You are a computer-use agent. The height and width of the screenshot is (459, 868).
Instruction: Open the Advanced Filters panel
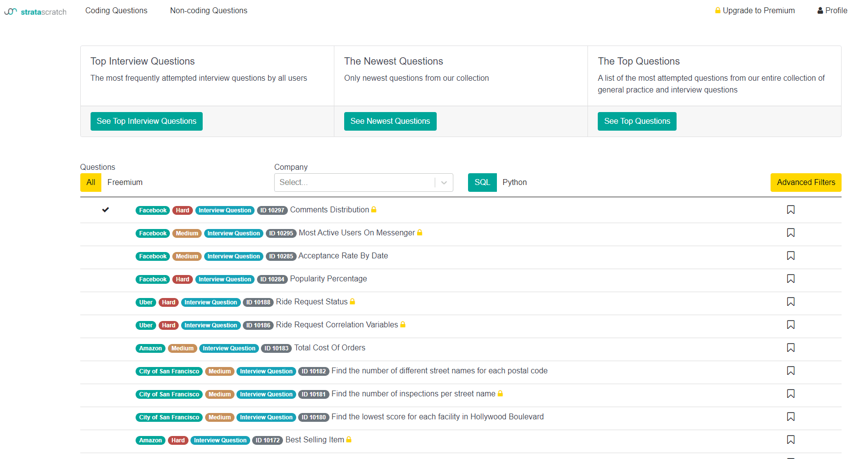806,182
